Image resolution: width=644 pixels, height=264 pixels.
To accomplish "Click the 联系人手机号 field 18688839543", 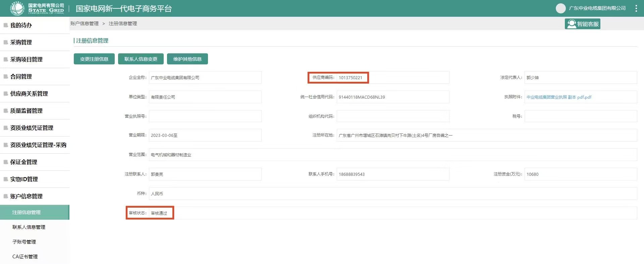I will click(x=393, y=174).
